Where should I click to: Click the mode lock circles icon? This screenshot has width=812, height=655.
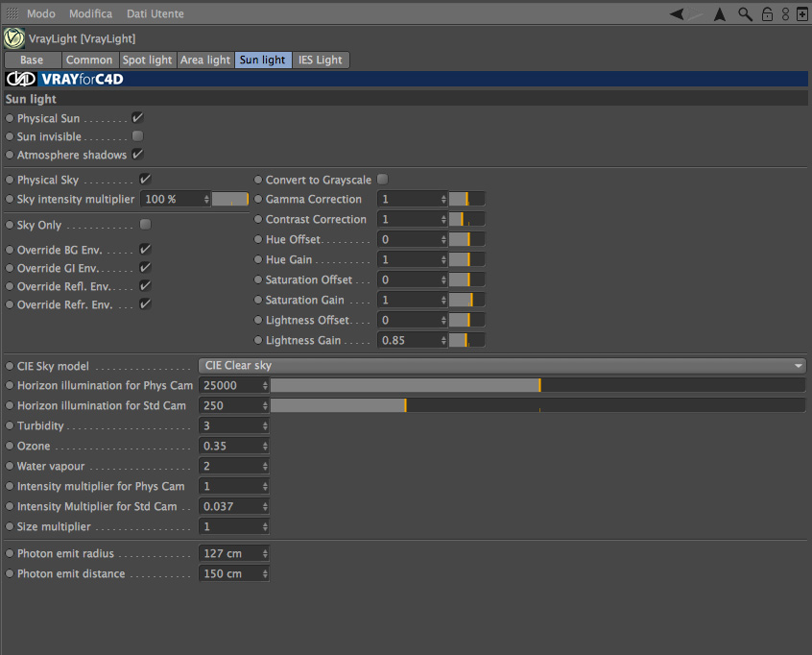point(785,14)
